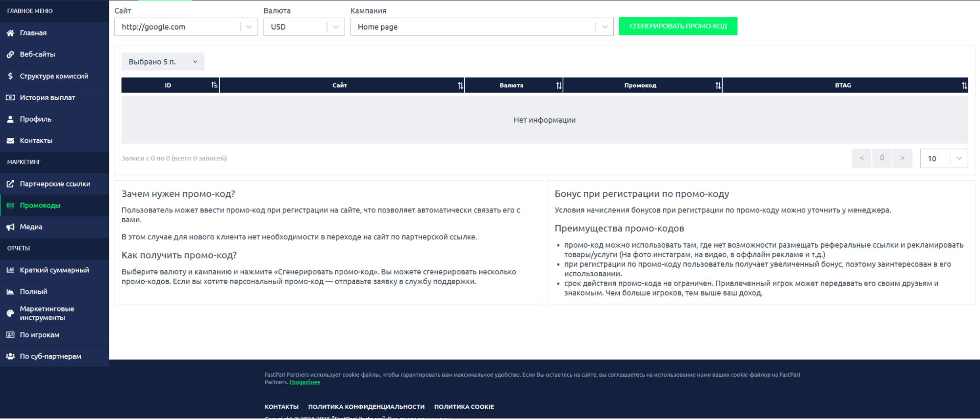Image resolution: width=980 pixels, height=419 pixels.
Task: Open the Сайт dropdown with http://google.com
Action: [186, 27]
